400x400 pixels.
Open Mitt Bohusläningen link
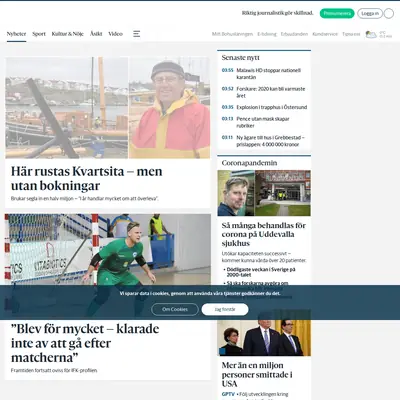click(x=232, y=34)
